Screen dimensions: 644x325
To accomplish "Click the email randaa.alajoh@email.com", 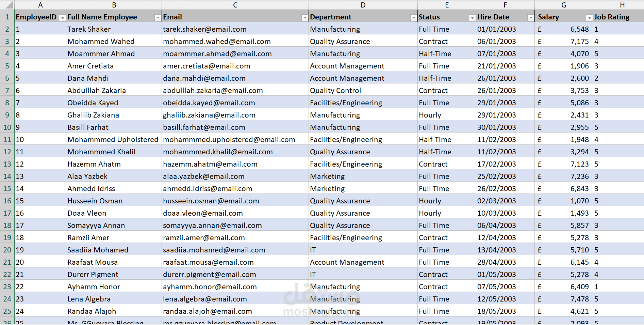I will [235, 311].
